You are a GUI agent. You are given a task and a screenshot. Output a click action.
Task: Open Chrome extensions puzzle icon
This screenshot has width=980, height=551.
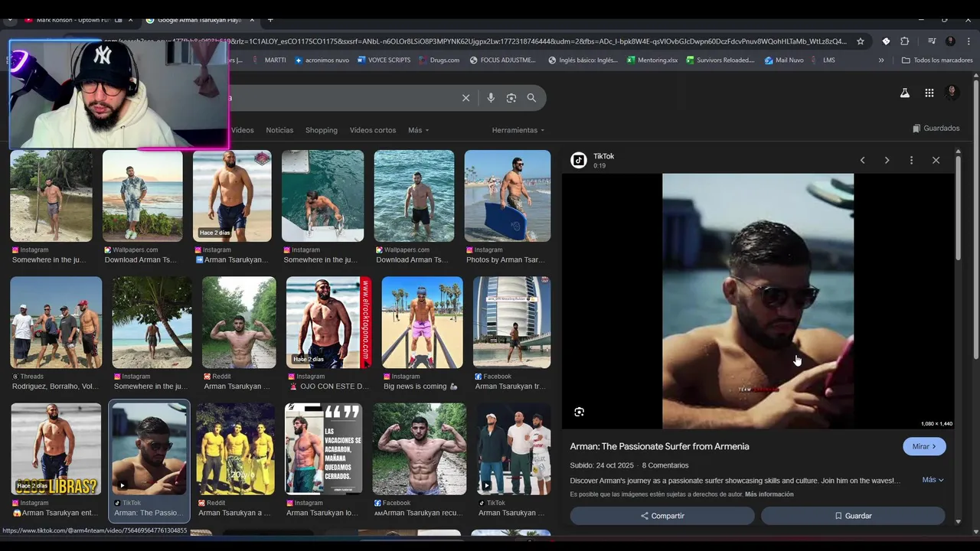coord(904,41)
